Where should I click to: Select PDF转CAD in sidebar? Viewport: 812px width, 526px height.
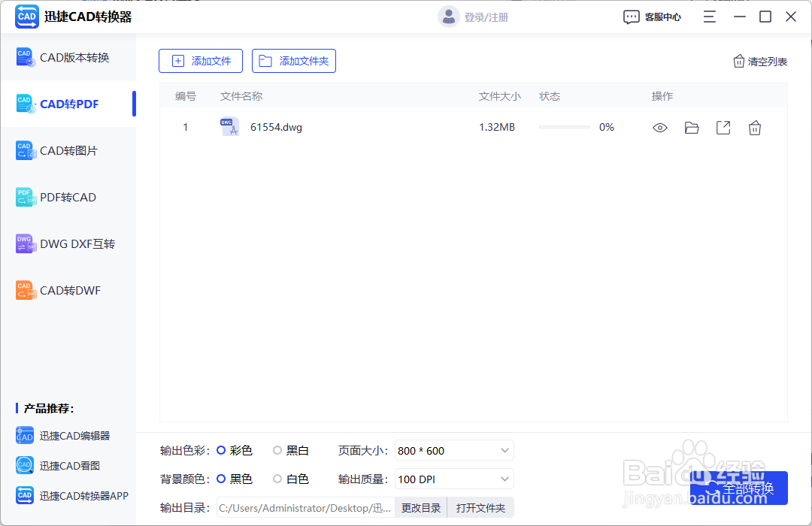[x=68, y=197]
